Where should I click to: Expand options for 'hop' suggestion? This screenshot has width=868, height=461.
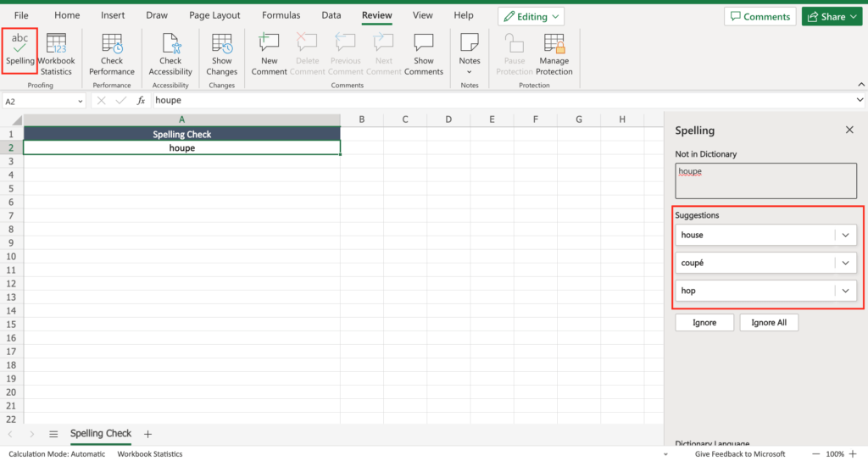coord(845,291)
